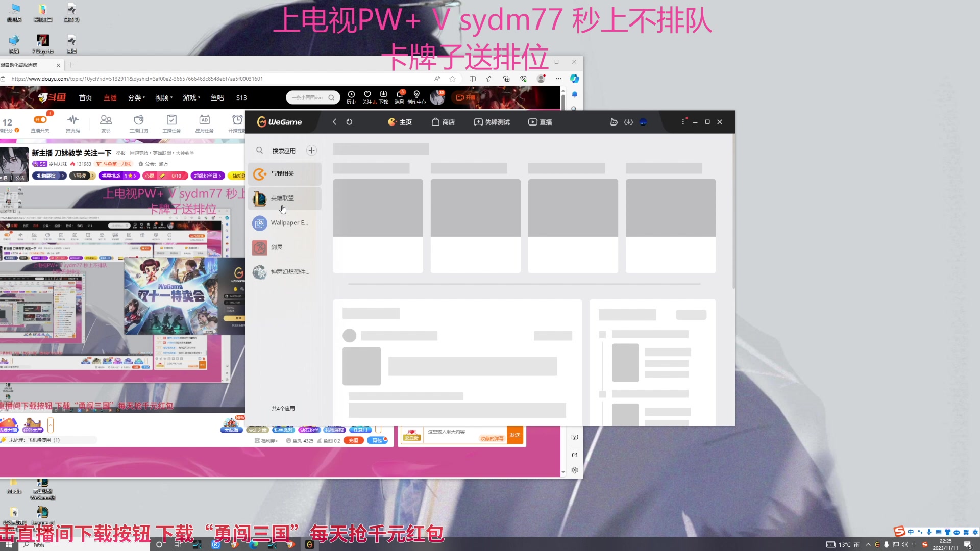This screenshot has height=551, width=980.
Task: Expand the 游戏 dropdown in Douyu navbar
Action: tap(190, 97)
